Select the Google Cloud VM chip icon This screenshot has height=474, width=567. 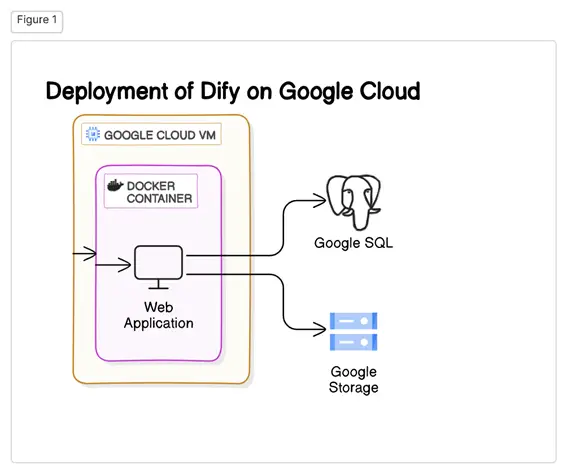click(93, 134)
